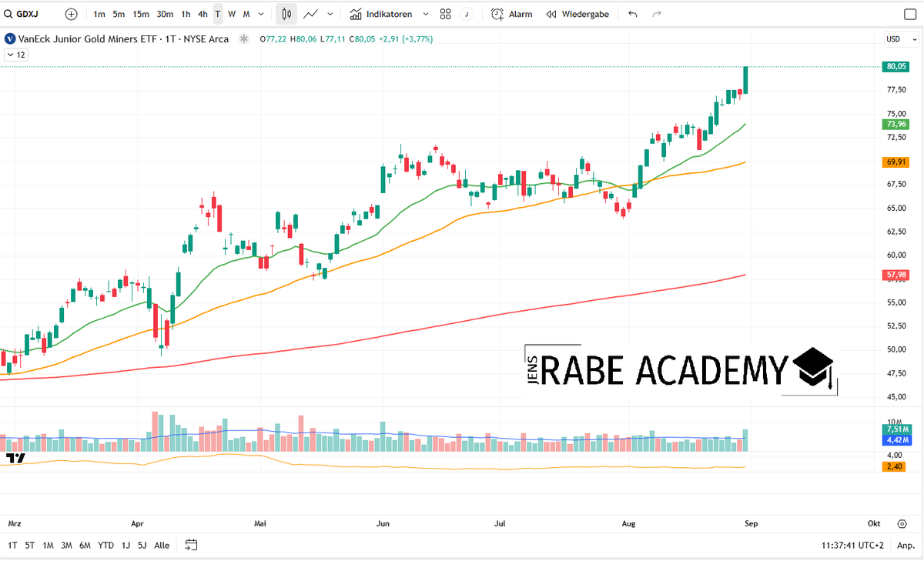
Task: Undo the last chart action
Action: click(633, 14)
